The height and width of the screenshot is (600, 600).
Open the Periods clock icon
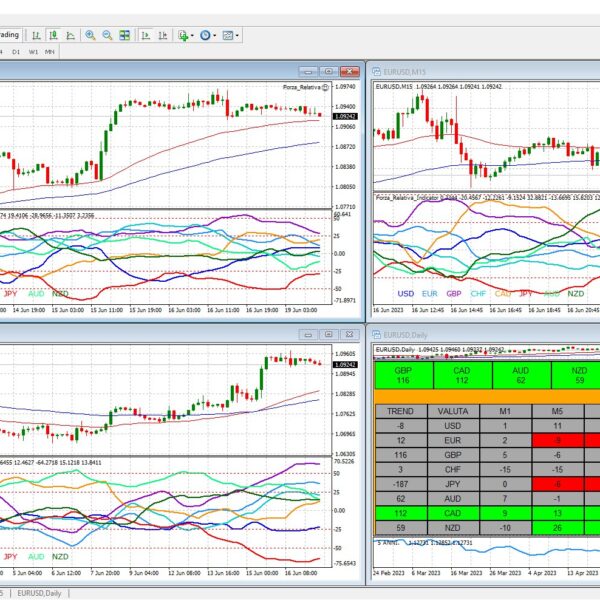click(x=205, y=36)
